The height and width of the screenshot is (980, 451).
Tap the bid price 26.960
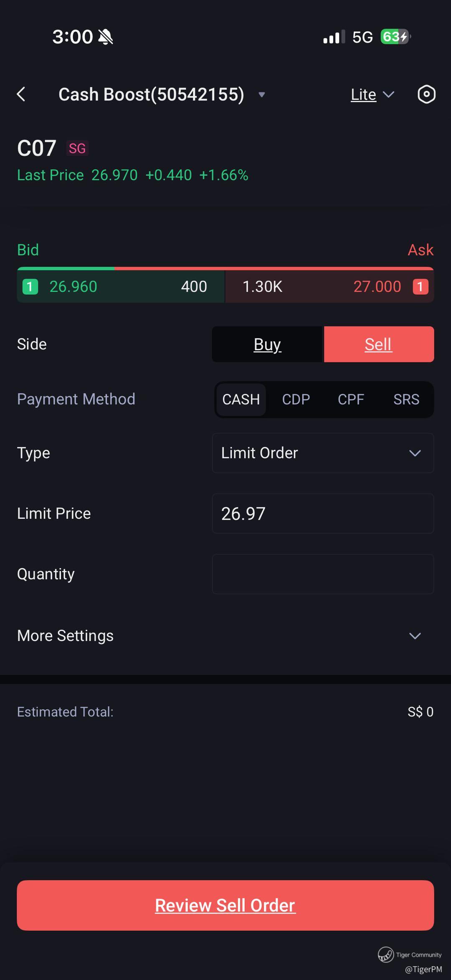(x=73, y=287)
